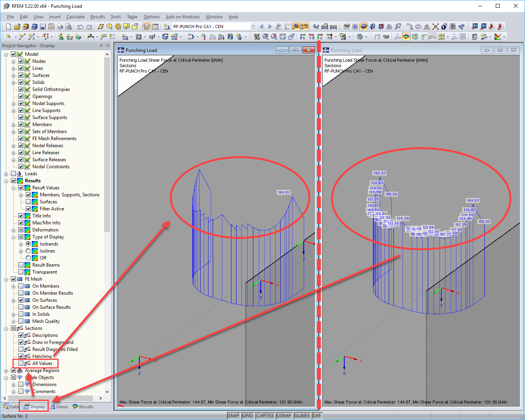Toggle the OSNAP status bar button
Screen dimensions: 525x420
[284, 416]
